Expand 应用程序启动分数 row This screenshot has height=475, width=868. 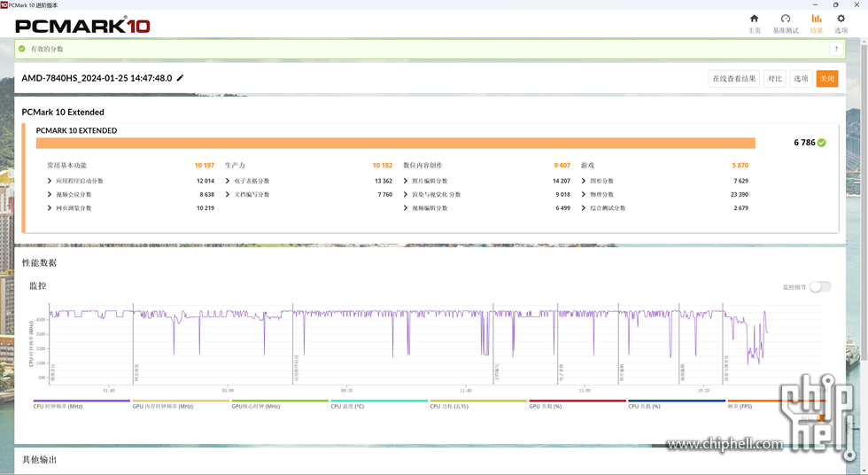(x=50, y=181)
